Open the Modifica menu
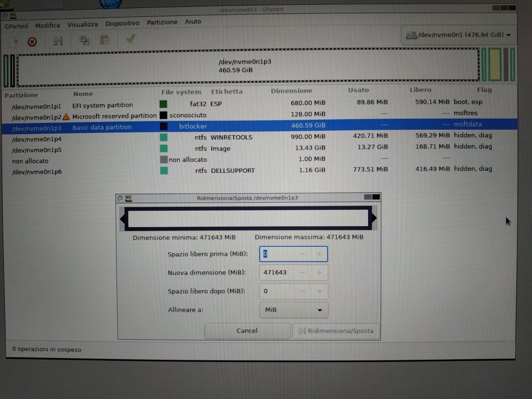This screenshot has width=532, height=399. (x=47, y=26)
